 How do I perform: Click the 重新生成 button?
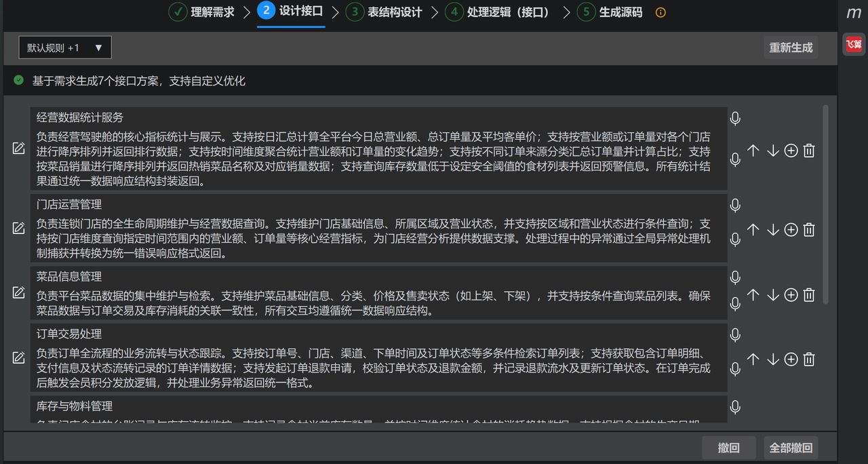coord(791,47)
